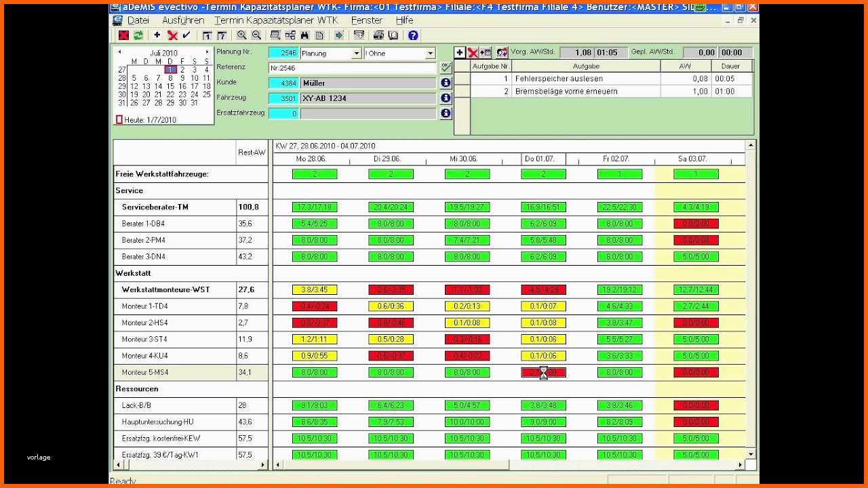Screen dimensions: 868x488
Task: Open the Datei menu
Action: pos(138,20)
